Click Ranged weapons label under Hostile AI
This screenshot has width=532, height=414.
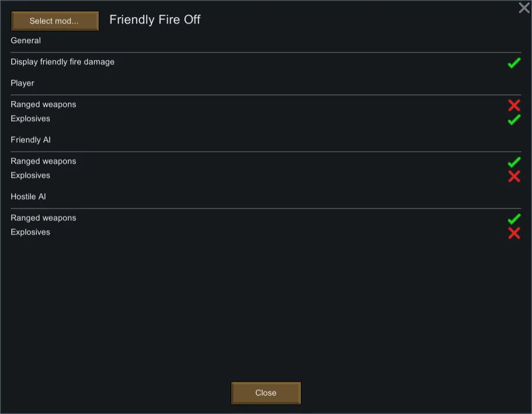43,218
